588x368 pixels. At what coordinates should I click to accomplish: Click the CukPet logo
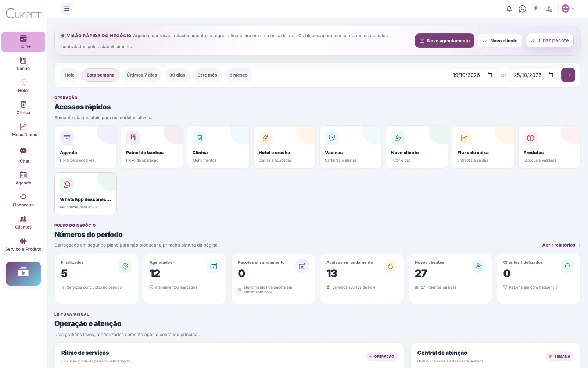click(23, 14)
